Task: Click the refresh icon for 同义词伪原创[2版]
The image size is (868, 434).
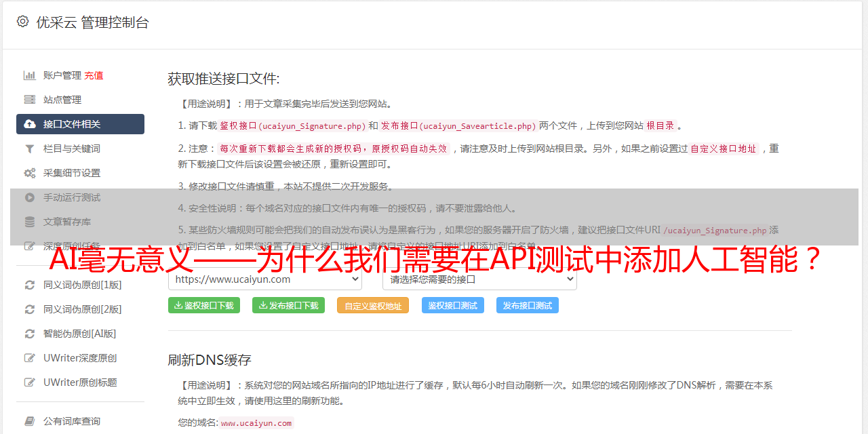Action: tap(30, 309)
